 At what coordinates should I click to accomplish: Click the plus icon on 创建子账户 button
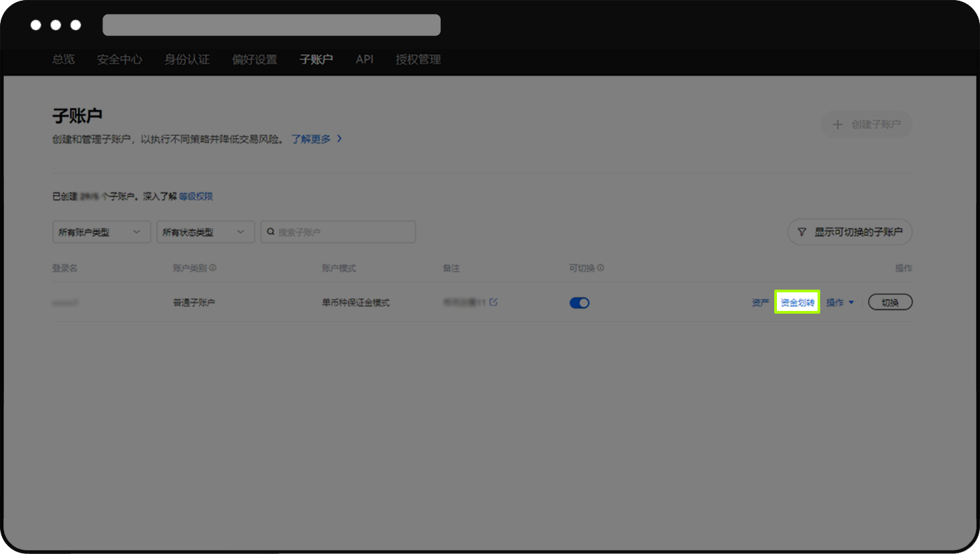point(838,125)
